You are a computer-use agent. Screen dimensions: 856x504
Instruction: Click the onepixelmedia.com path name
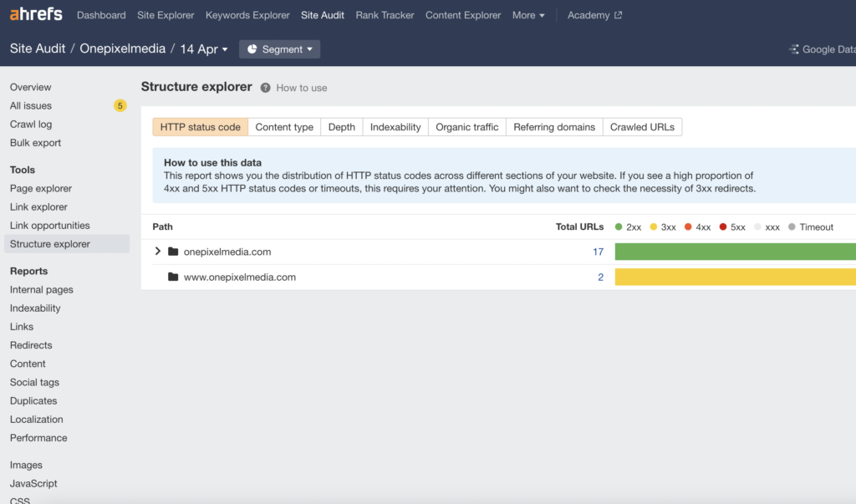227,252
